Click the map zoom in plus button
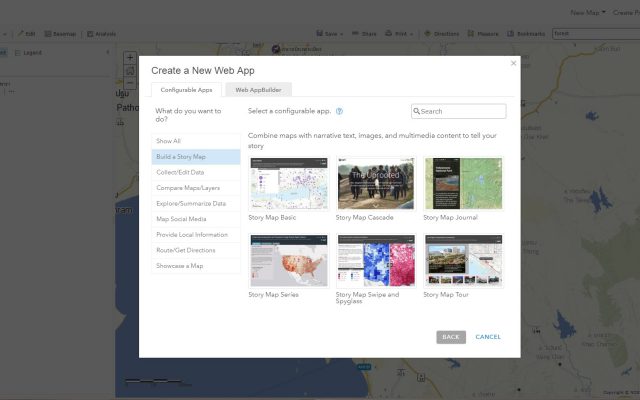 (130, 58)
